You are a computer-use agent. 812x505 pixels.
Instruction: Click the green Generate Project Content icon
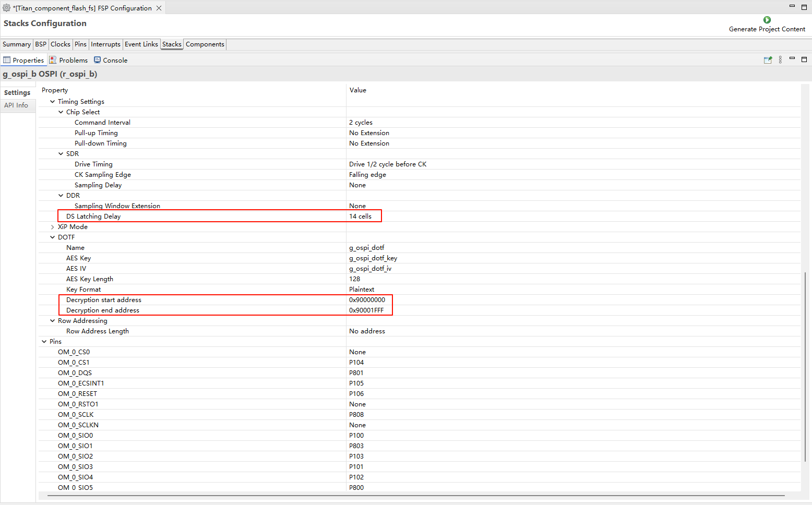tap(767, 20)
